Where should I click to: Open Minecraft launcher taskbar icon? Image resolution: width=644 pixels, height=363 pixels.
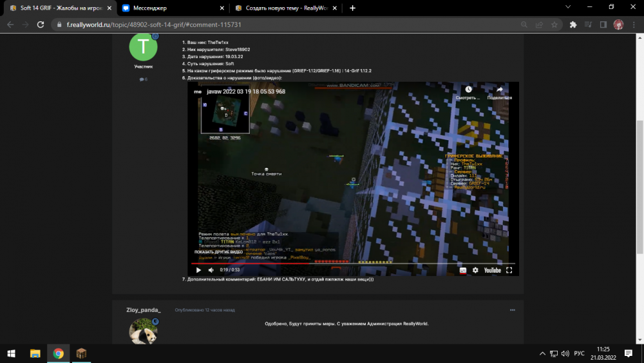click(x=81, y=353)
